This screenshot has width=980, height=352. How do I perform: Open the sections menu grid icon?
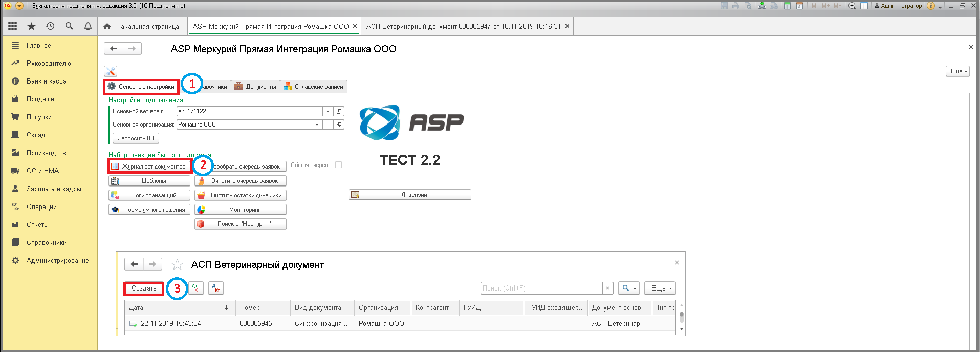(x=13, y=26)
